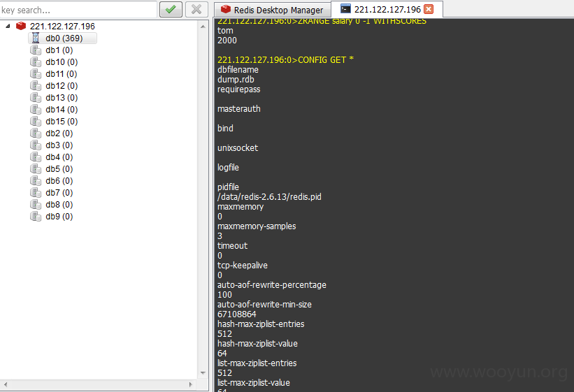
Task: Click the database icon beside db8
Action: [36, 205]
